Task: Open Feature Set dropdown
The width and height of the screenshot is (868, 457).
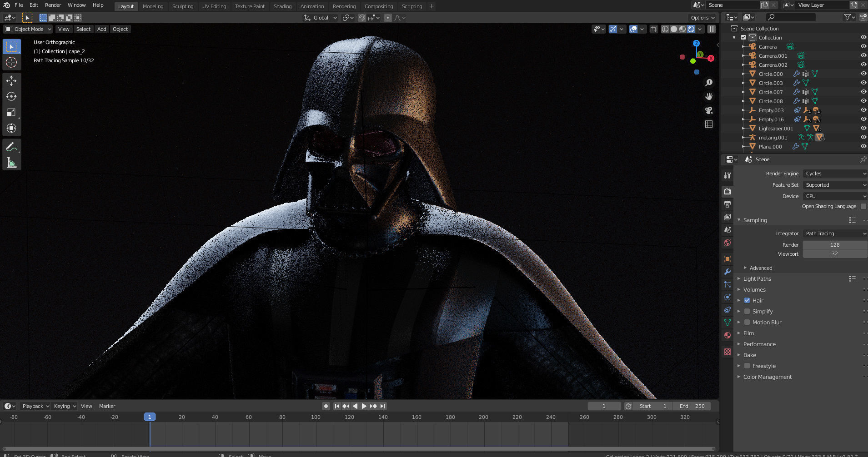Action: coord(835,185)
